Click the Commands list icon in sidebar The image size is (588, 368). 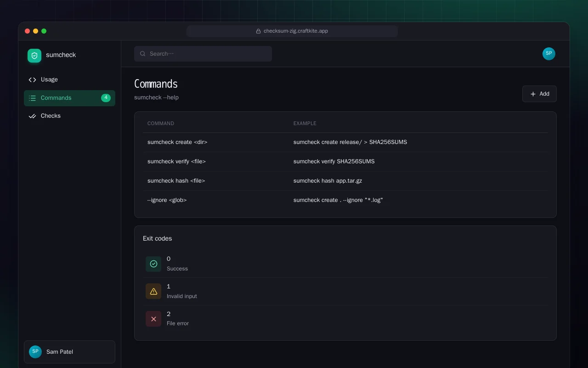click(x=32, y=98)
